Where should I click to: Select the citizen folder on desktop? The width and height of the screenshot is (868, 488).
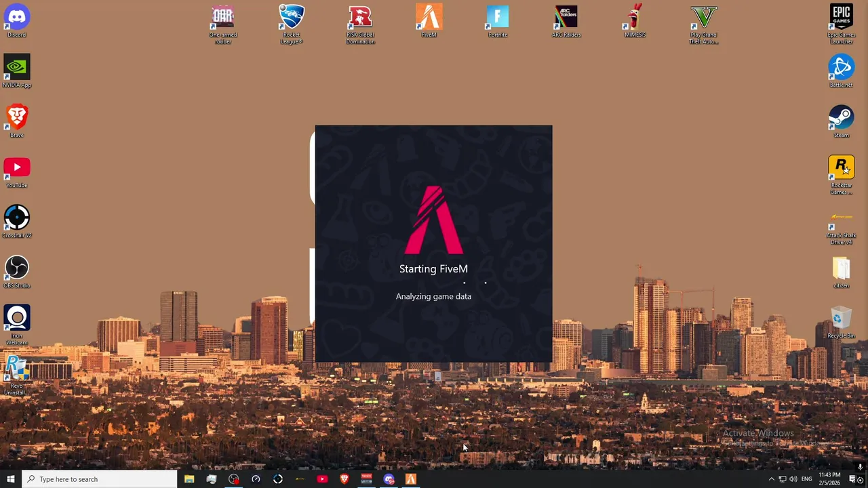(842, 272)
